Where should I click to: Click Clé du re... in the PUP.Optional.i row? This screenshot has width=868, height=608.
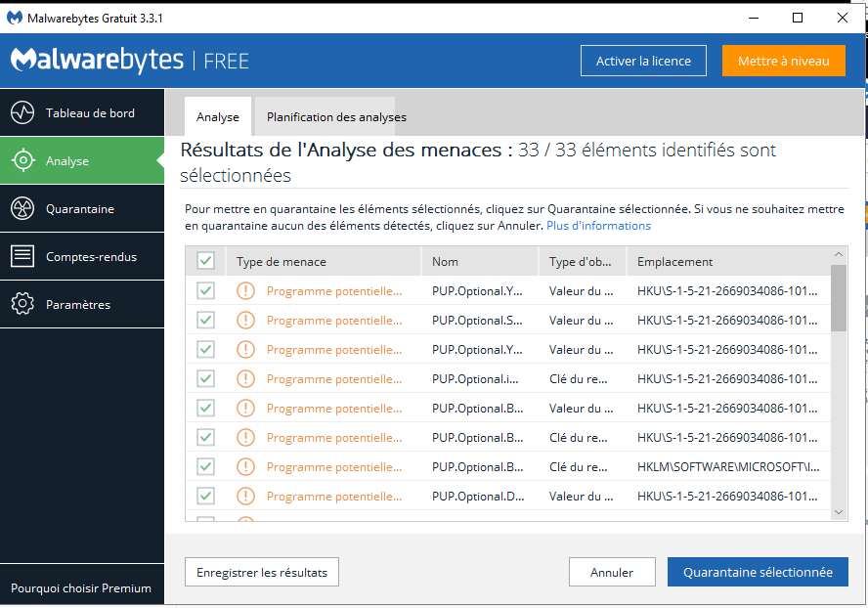[579, 378]
